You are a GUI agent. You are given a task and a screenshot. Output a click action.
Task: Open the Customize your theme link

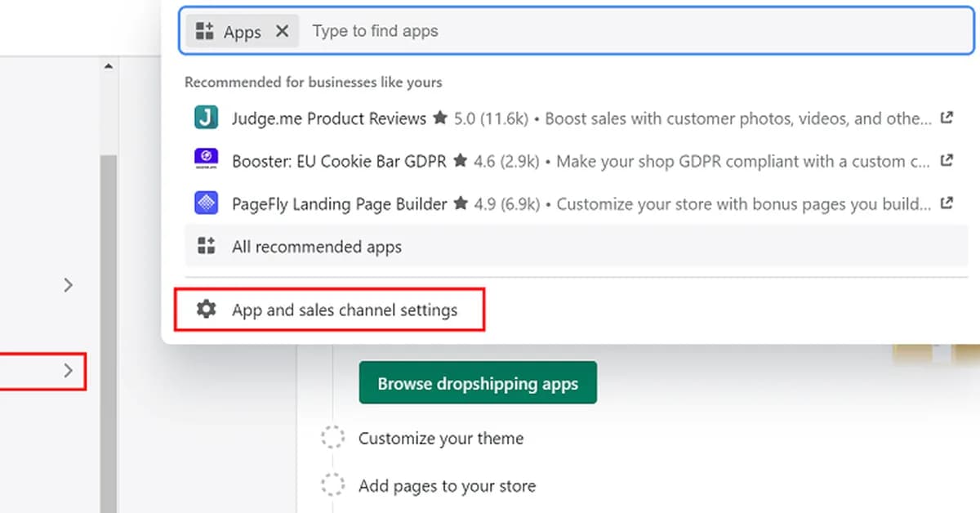click(x=441, y=437)
